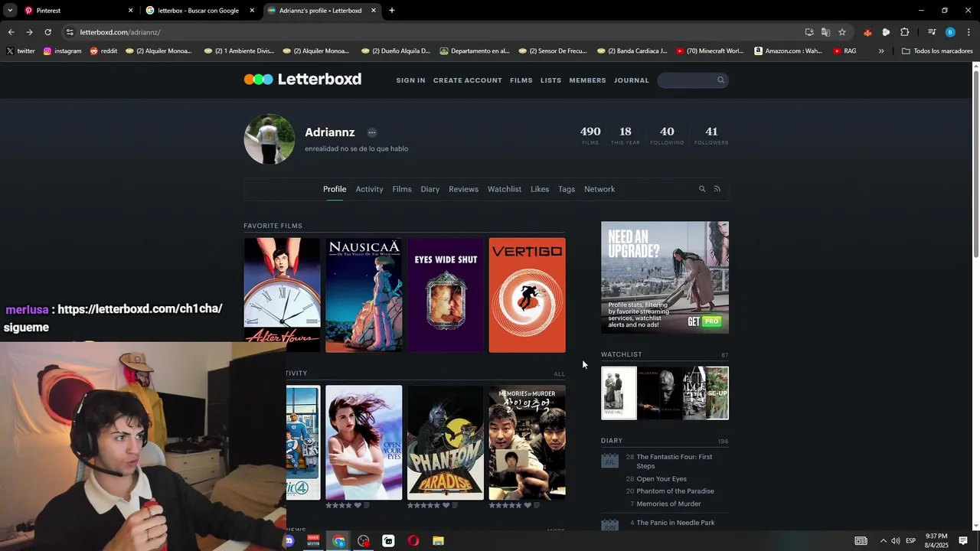Click the browser back arrow
The image size is (980, 551).
(11, 32)
